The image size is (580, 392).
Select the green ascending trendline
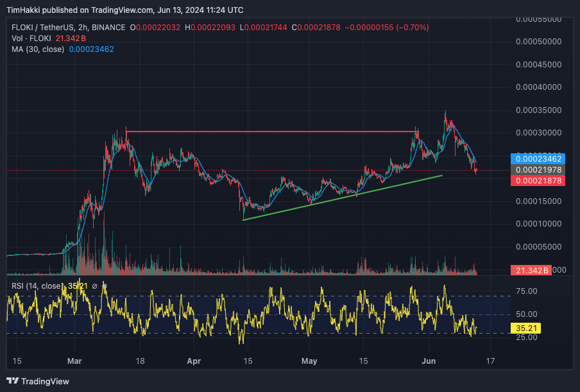(x=340, y=198)
